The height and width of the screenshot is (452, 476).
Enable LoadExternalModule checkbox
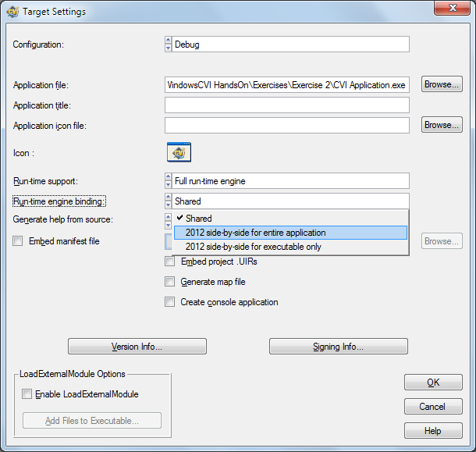(27, 394)
